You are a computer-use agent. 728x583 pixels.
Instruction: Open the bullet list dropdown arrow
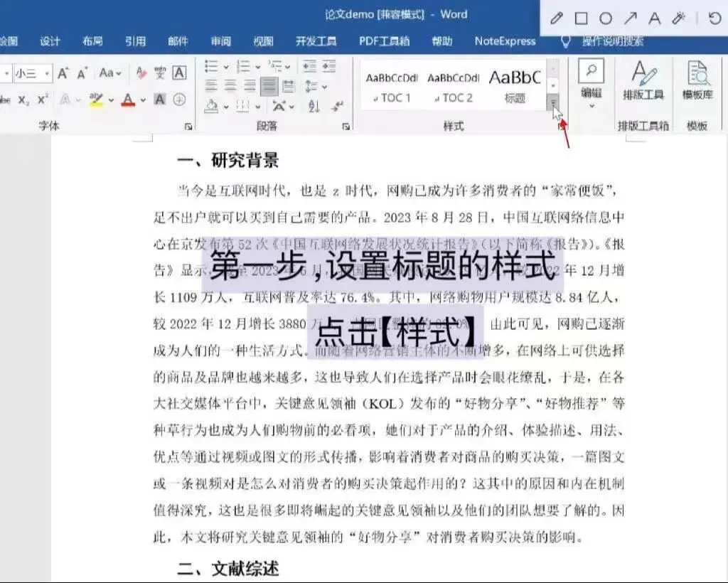226,67
